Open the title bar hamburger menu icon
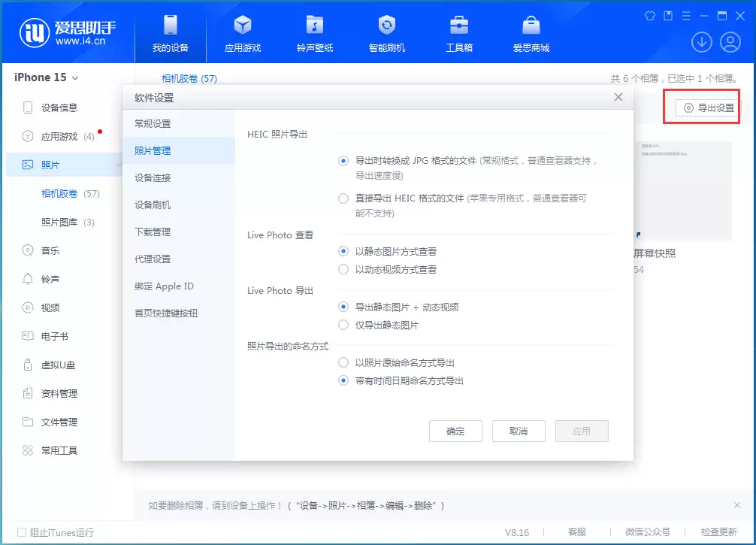 click(686, 16)
